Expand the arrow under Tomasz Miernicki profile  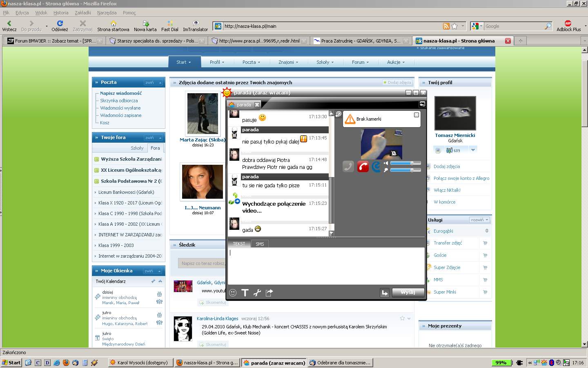click(x=473, y=150)
